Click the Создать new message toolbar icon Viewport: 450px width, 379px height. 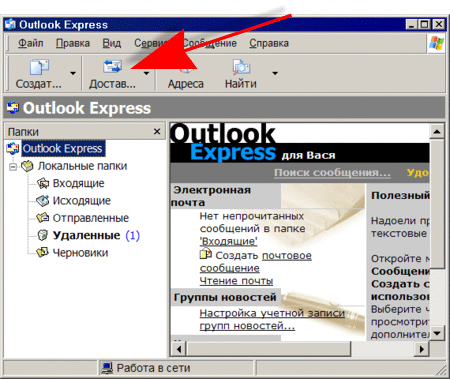[39, 67]
